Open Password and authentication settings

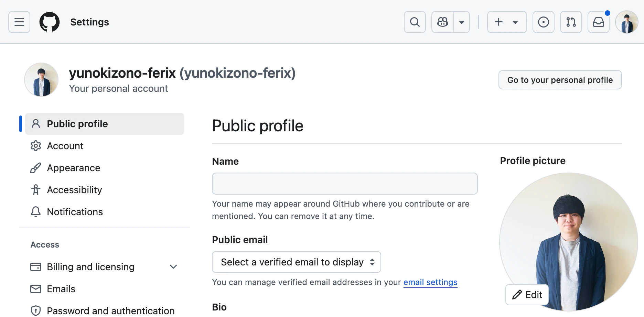tap(105, 310)
